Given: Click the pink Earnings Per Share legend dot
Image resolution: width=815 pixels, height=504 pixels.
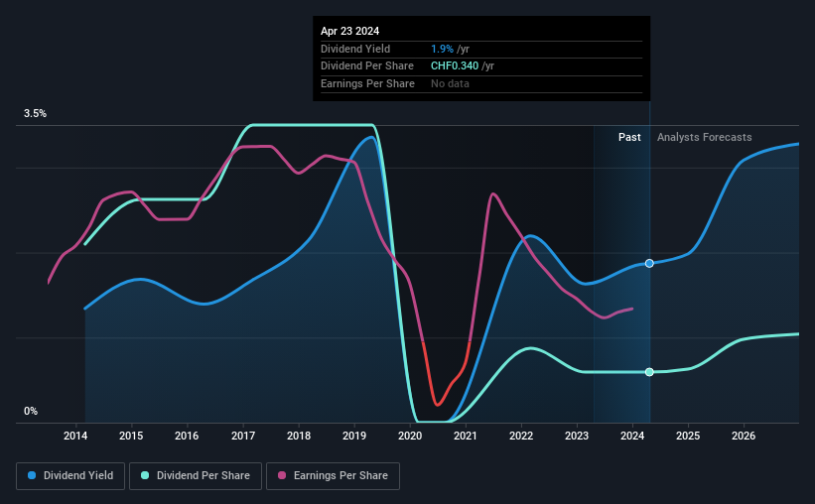Looking at the screenshot, I should 282,475.
